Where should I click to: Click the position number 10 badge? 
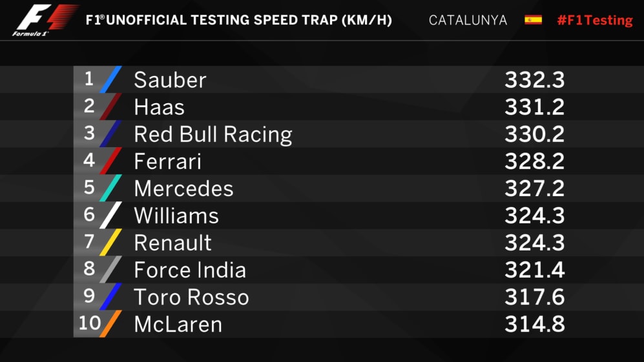click(88, 323)
